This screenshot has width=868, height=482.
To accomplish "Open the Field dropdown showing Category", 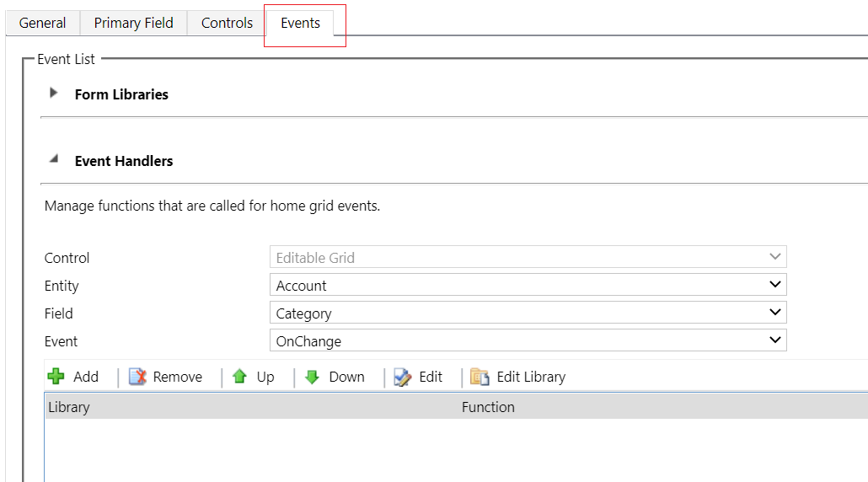I will coord(528,313).
